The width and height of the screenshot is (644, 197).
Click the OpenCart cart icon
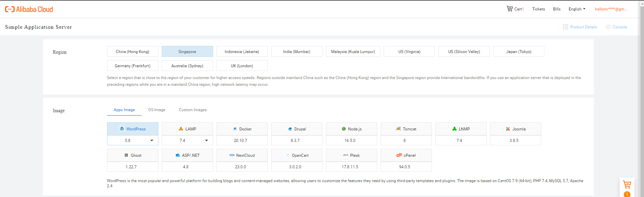tap(288, 155)
